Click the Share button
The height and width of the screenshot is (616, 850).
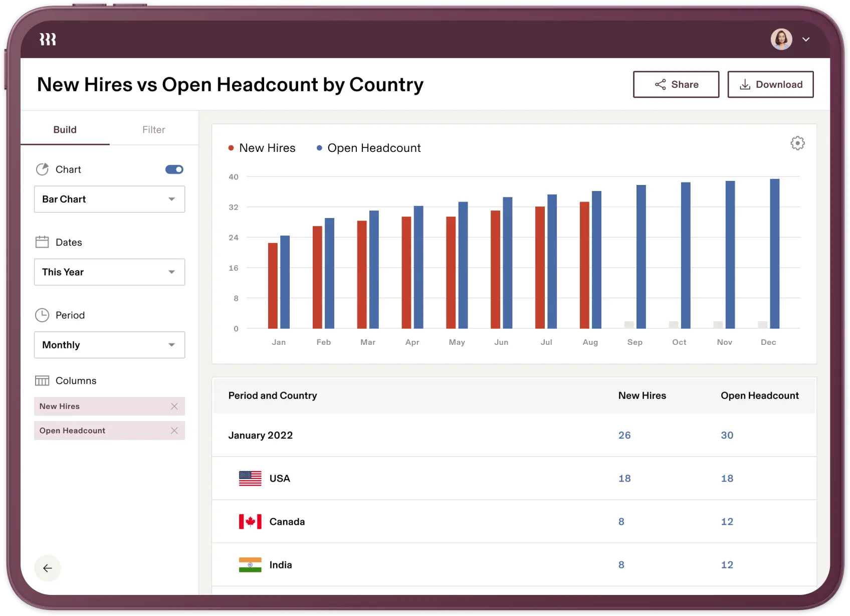[x=676, y=84]
